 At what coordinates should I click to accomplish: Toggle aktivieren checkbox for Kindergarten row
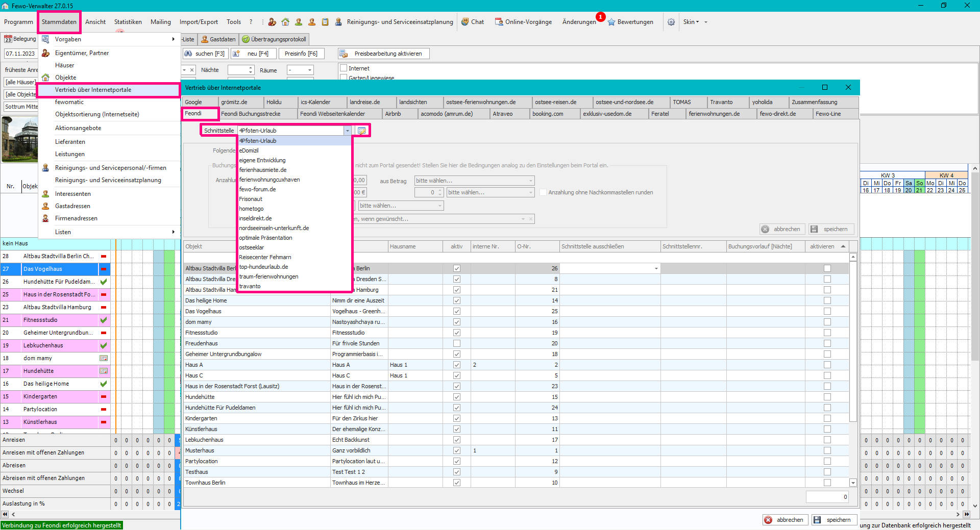tap(827, 418)
